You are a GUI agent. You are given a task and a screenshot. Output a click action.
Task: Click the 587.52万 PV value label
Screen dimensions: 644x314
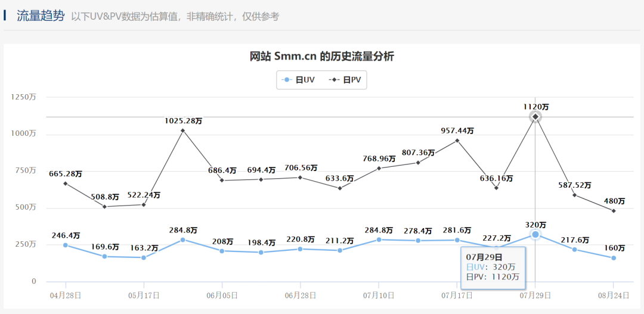tap(575, 185)
